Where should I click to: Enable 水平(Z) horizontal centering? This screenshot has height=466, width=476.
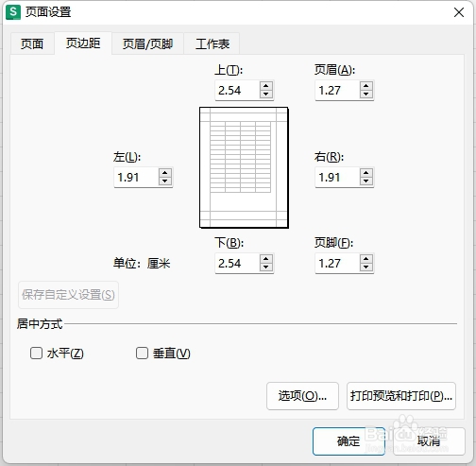[36, 354]
